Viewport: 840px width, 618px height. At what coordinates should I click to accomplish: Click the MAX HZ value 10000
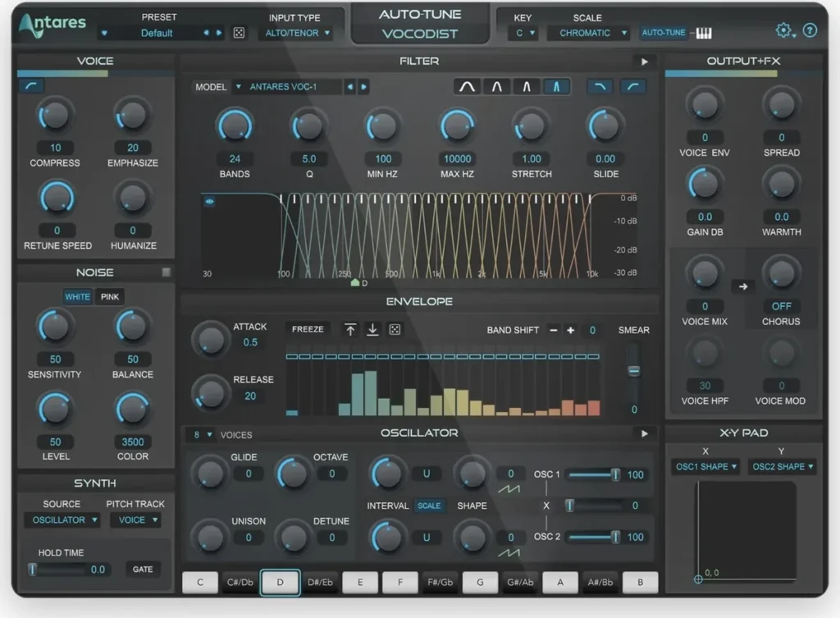[x=457, y=159]
